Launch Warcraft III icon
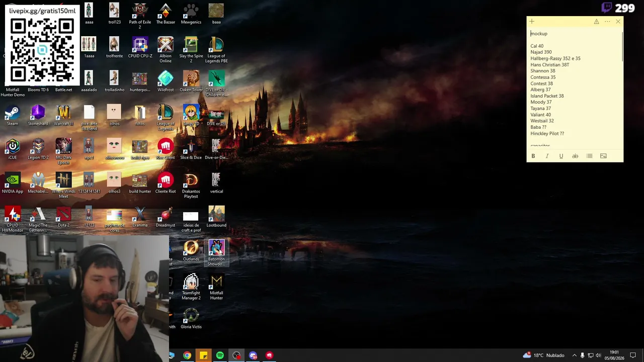This screenshot has height=362, width=644. pyautogui.click(x=63, y=115)
